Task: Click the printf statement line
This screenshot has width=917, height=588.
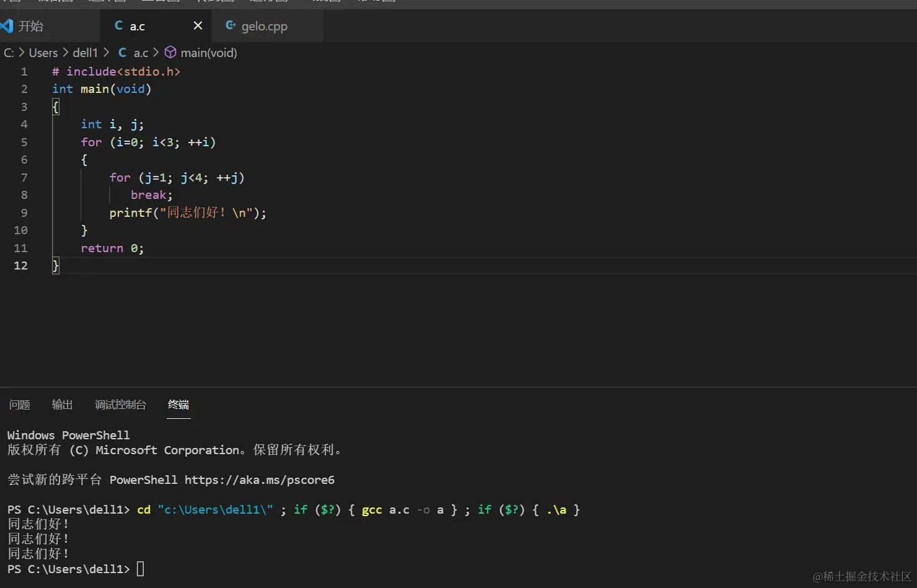Action: click(188, 213)
